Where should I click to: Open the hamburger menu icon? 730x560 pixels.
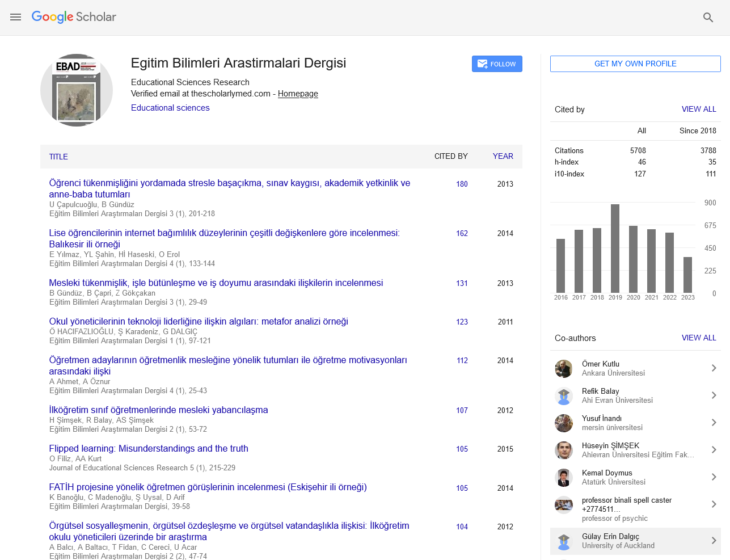pyautogui.click(x=16, y=17)
